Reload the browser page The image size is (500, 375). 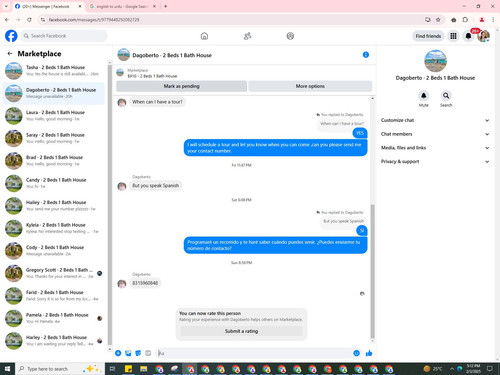[29, 20]
